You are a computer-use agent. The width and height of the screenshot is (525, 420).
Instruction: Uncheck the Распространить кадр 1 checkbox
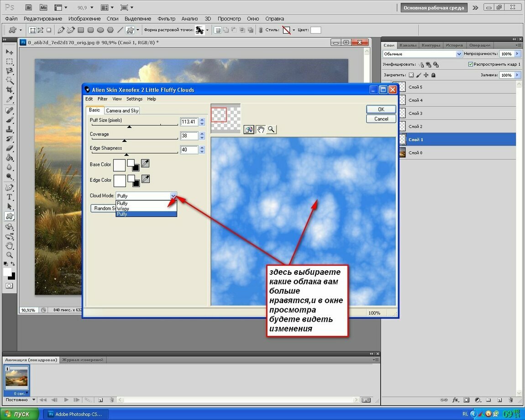[470, 64]
